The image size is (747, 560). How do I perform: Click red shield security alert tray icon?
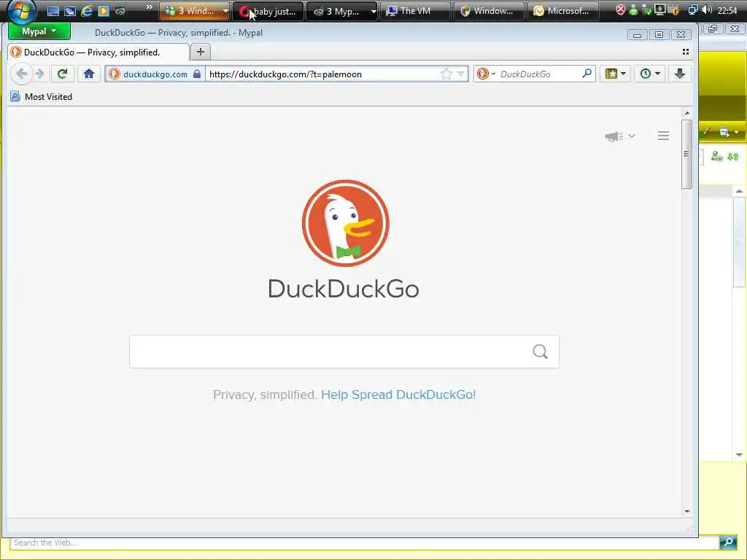620,10
